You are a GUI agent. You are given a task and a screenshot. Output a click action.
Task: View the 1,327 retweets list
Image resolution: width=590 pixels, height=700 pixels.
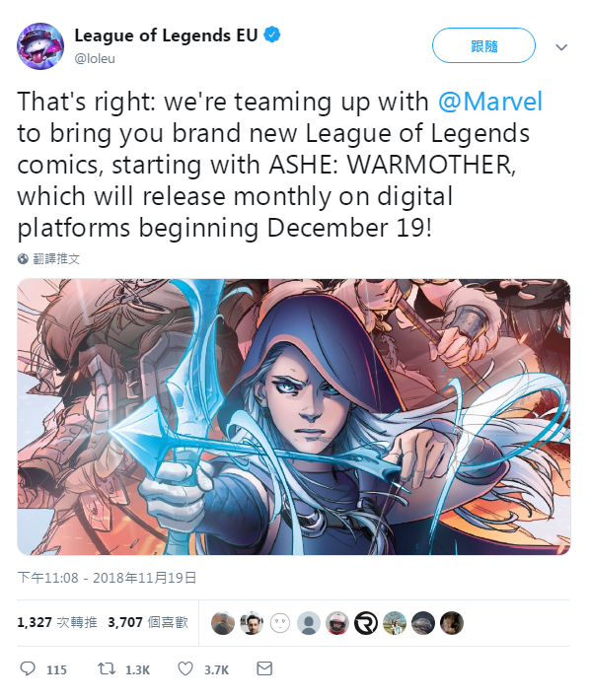pos(57,622)
